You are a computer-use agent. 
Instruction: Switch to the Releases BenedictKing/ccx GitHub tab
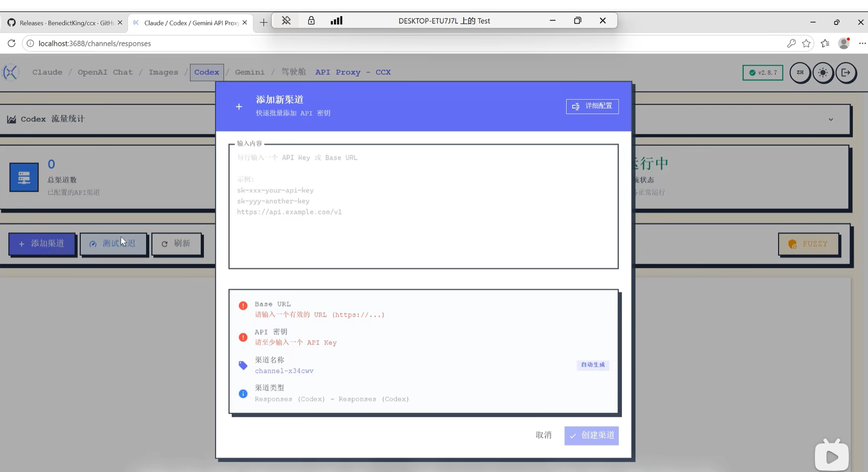pos(65,23)
